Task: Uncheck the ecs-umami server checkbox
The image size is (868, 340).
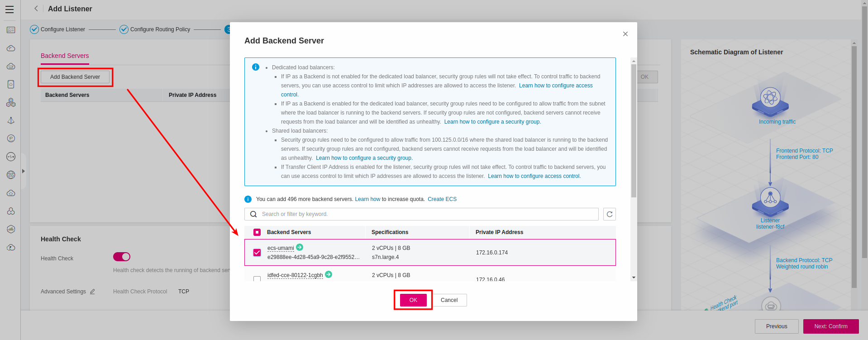Action: pos(257,253)
